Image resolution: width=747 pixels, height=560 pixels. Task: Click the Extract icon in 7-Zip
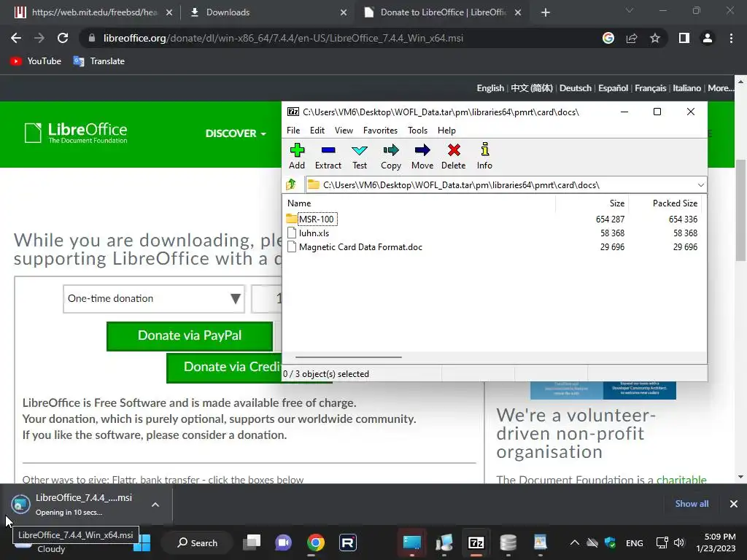[x=328, y=156]
